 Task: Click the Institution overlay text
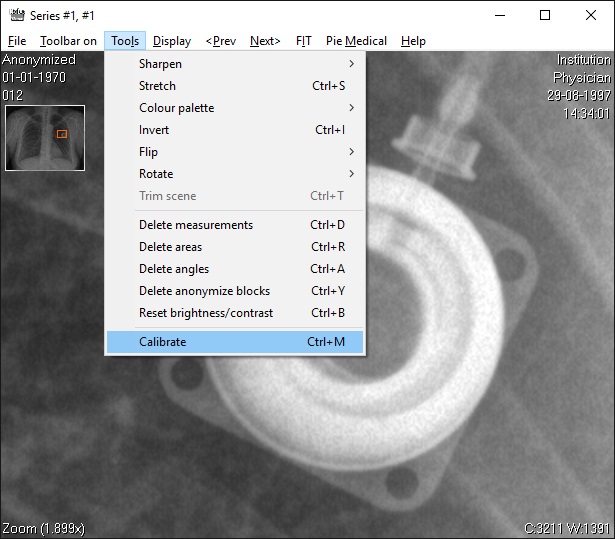coord(584,60)
